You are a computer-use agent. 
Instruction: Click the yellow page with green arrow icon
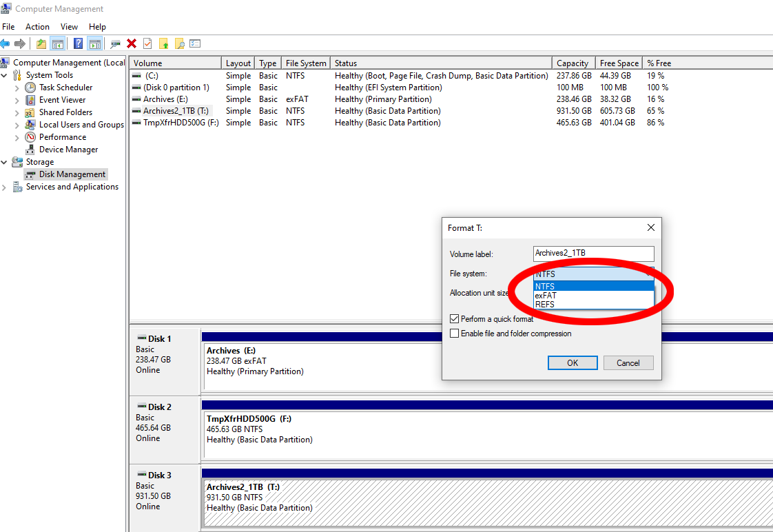(x=164, y=44)
